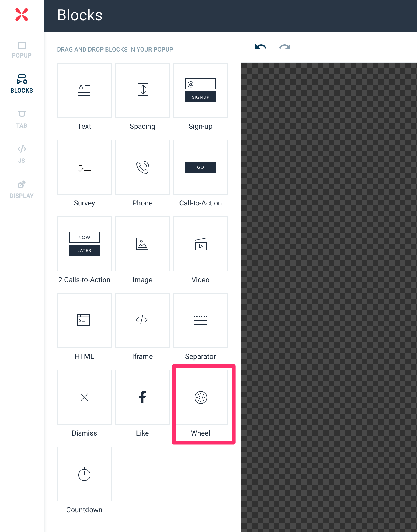Select the 2 Calls-to-Action block
417x532 pixels.
pos(84,244)
